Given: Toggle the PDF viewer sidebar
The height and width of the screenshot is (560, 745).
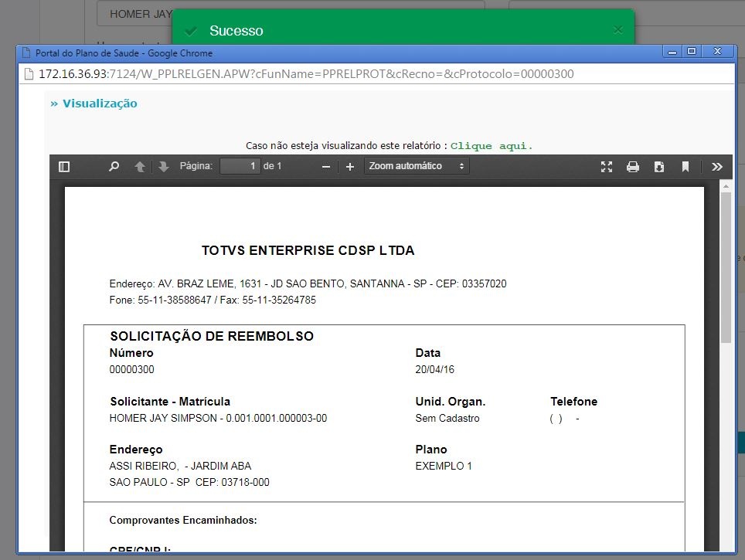Looking at the screenshot, I should (x=64, y=167).
